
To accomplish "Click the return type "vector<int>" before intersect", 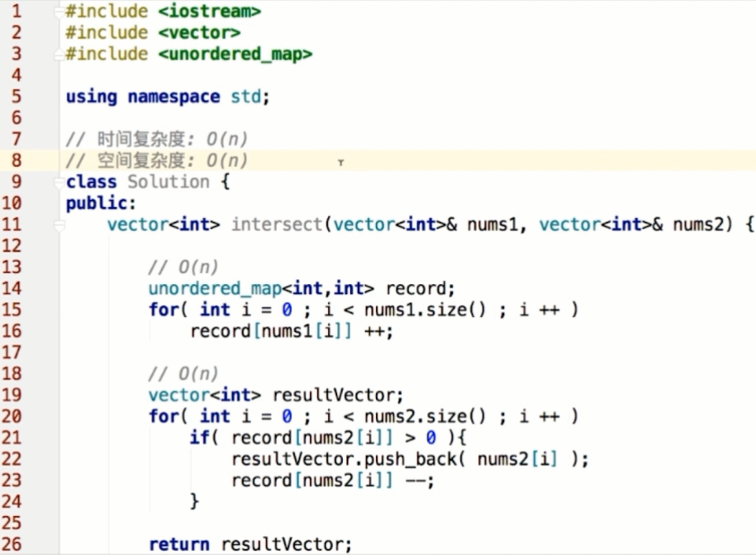I will 164,225.
